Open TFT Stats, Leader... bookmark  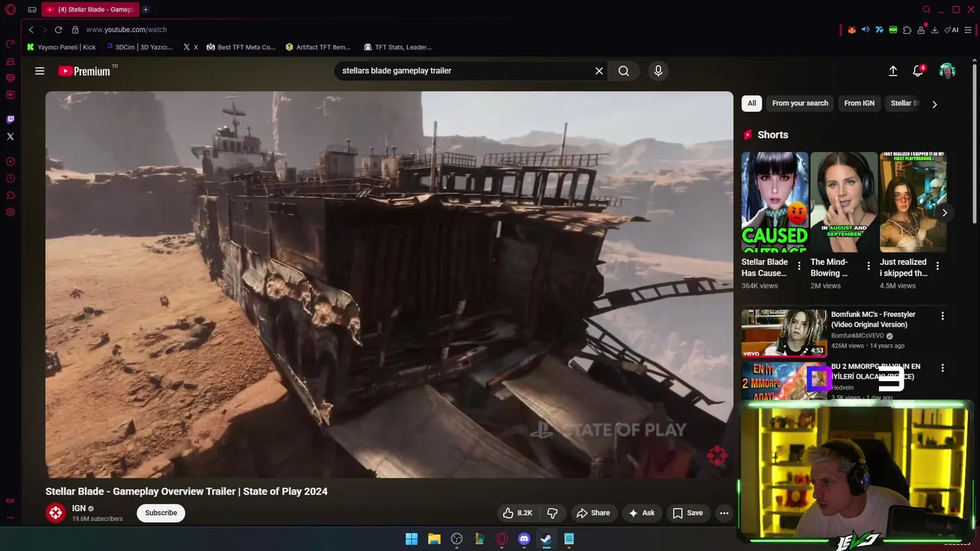click(x=397, y=47)
